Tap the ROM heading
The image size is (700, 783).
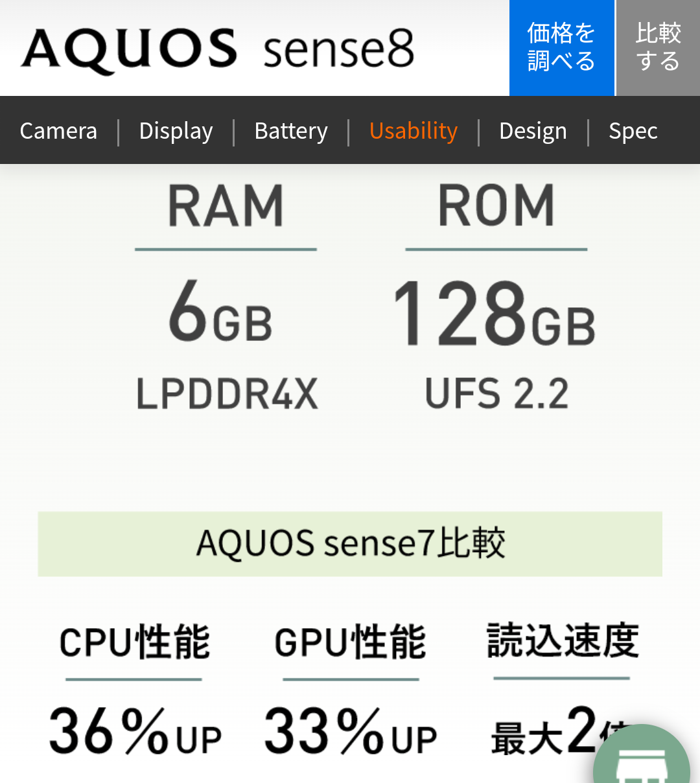coord(496,206)
